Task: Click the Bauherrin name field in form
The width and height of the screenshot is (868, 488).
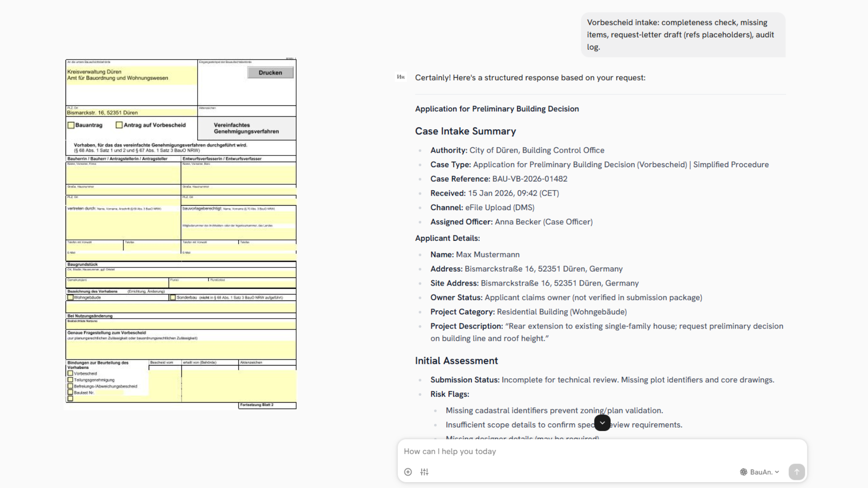Action: pyautogui.click(x=123, y=174)
